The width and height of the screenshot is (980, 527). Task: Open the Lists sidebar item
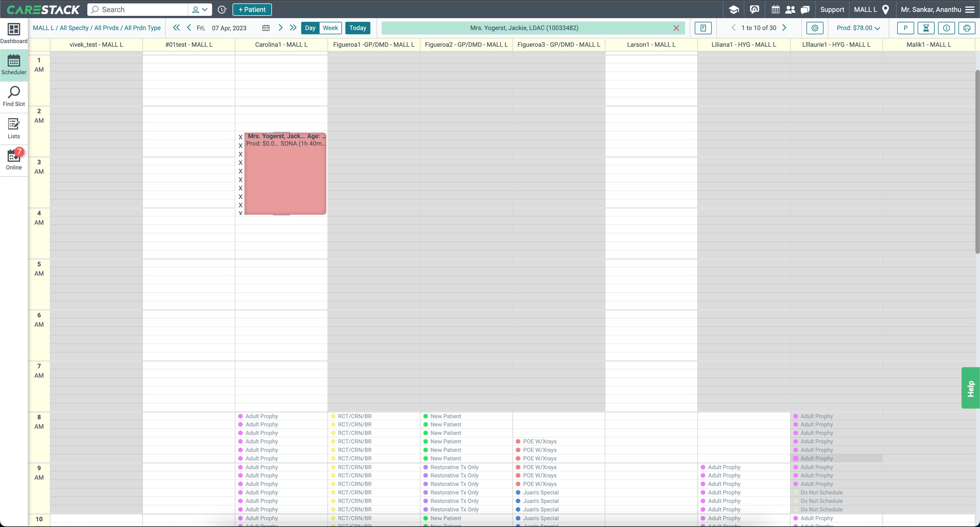coord(14,129)
